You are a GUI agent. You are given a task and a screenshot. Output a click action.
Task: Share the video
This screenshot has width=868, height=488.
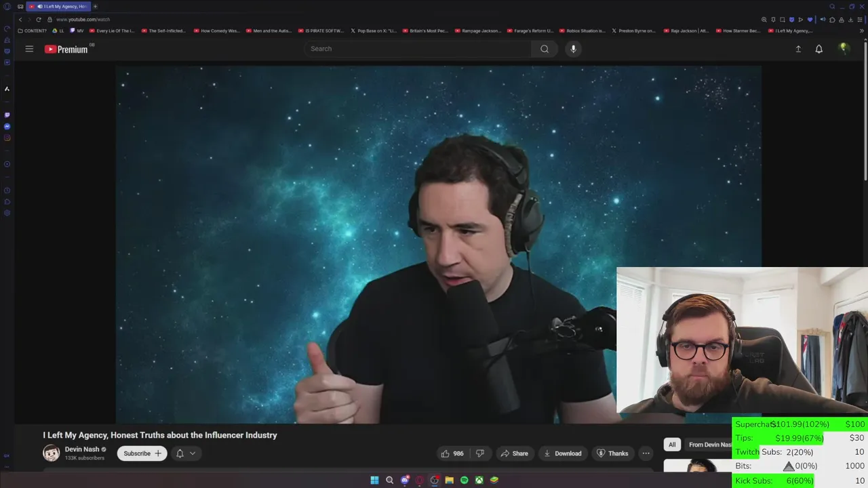513,453
